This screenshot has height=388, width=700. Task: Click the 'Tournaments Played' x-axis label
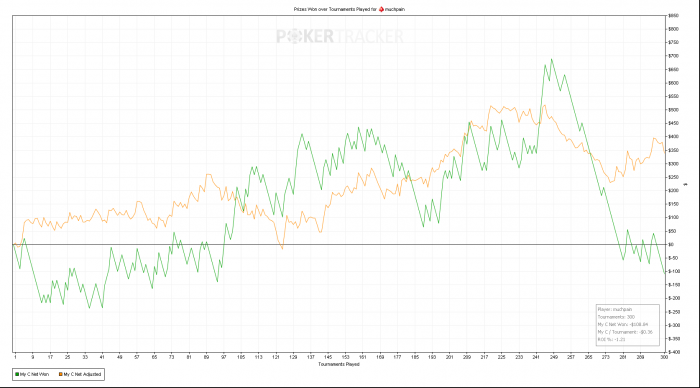pos(338,364)
